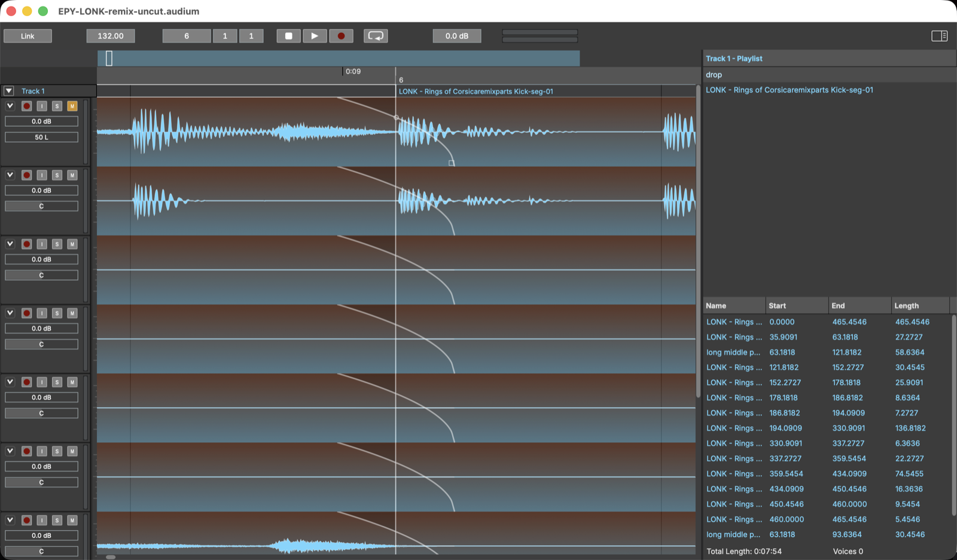Screen dimensions: 957x560
Task: Enable input monitor I on first channel
Action: (42, 106)
